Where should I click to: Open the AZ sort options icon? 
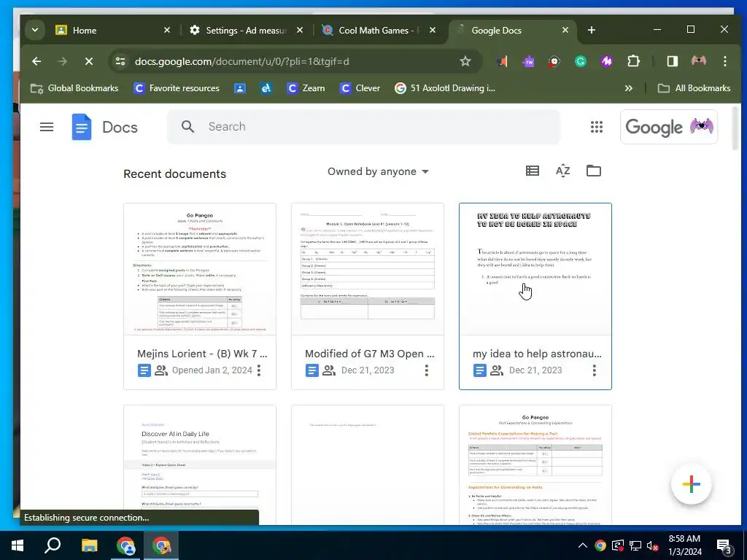pos(562,171)
